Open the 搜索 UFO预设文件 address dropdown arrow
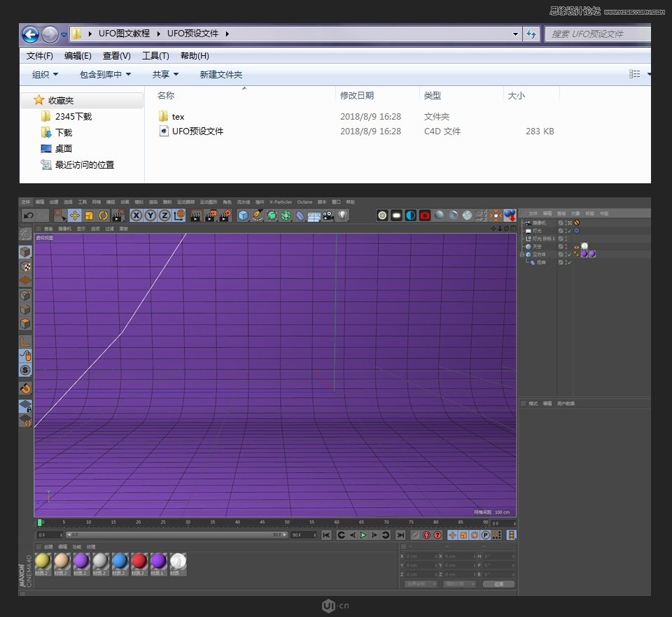The image size is (672, 617). coord(514,34)
